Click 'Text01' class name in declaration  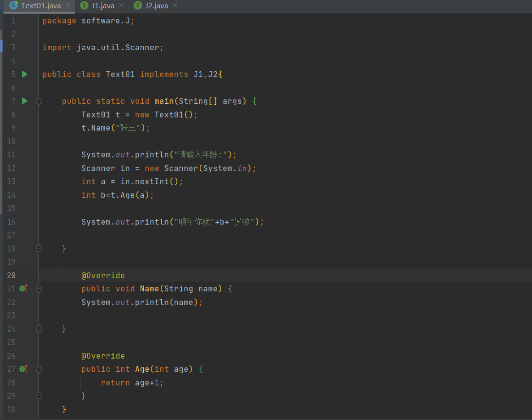(x=120, y=74)
